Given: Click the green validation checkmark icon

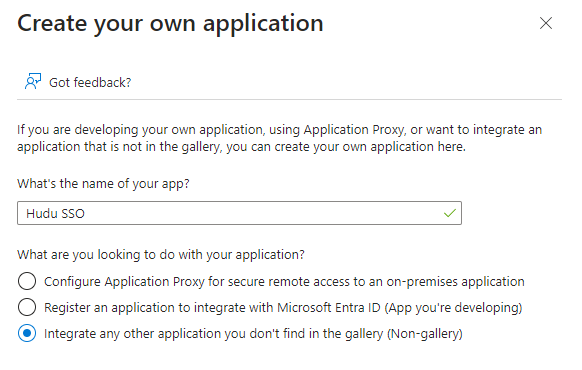Looking at the screenshot, I should coord(449,213).
